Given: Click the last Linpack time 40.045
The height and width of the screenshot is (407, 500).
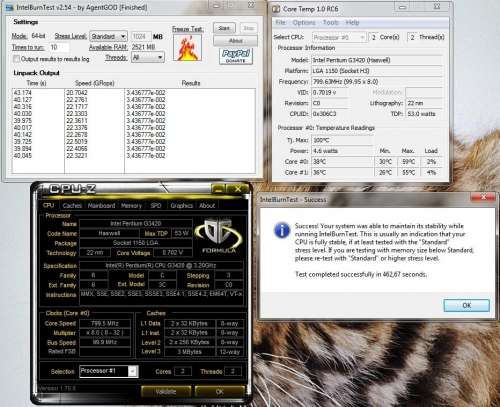Looking at the screenshot, I should point(23,156).
